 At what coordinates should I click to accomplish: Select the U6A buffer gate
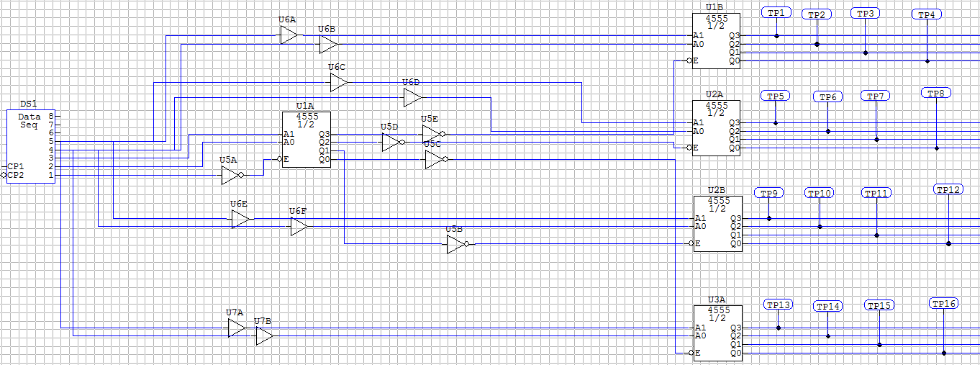point(289,36)
